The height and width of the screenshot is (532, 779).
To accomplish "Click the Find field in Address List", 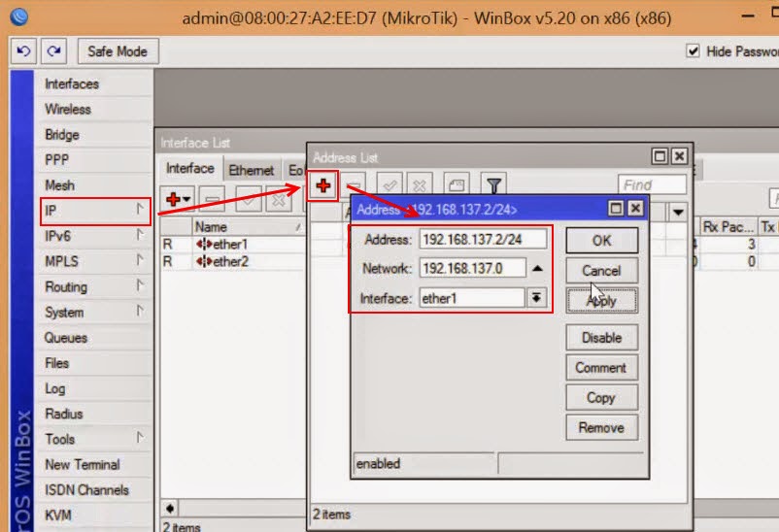I will click(x=652, y=184).
